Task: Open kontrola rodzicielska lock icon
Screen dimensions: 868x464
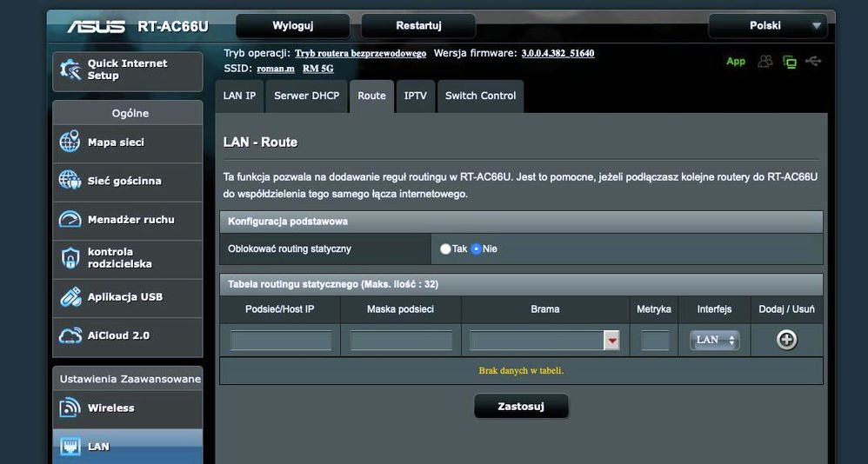Action: pyautogui.click(x=70, y=258)
